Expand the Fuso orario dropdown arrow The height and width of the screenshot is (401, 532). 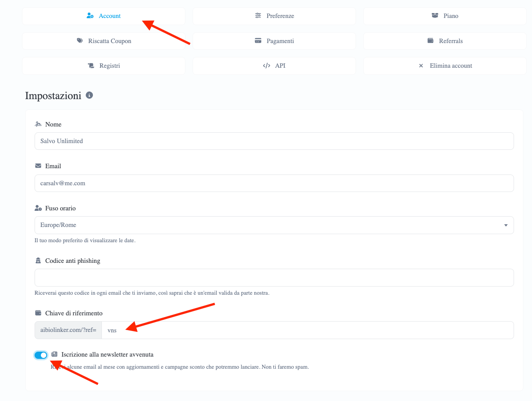pos(506,225)
